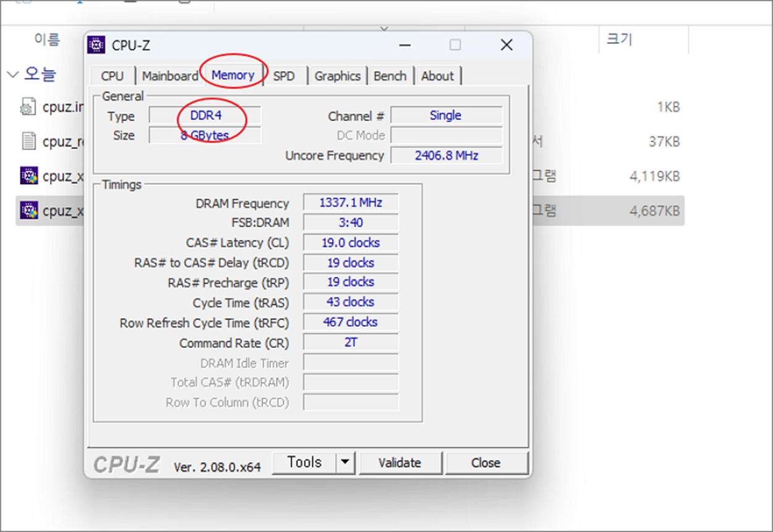Close CPU-Z with title bar X
773x532 pixels.
coord(506,45)
